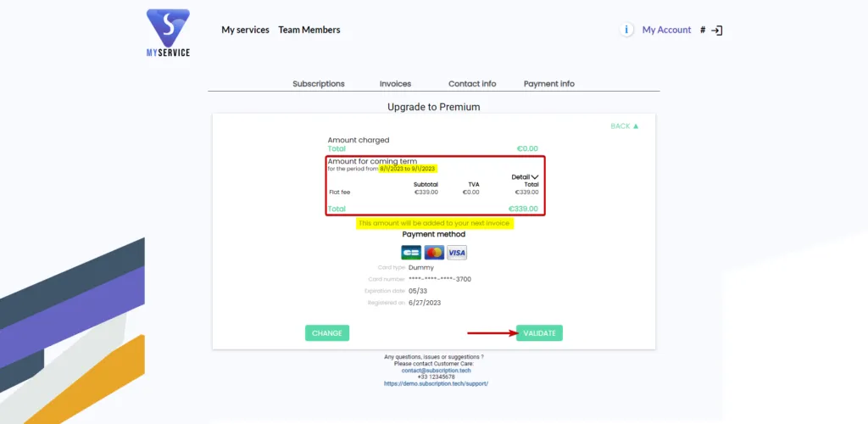
Task: Click the hash symbol in header
Action: point(703,31)
